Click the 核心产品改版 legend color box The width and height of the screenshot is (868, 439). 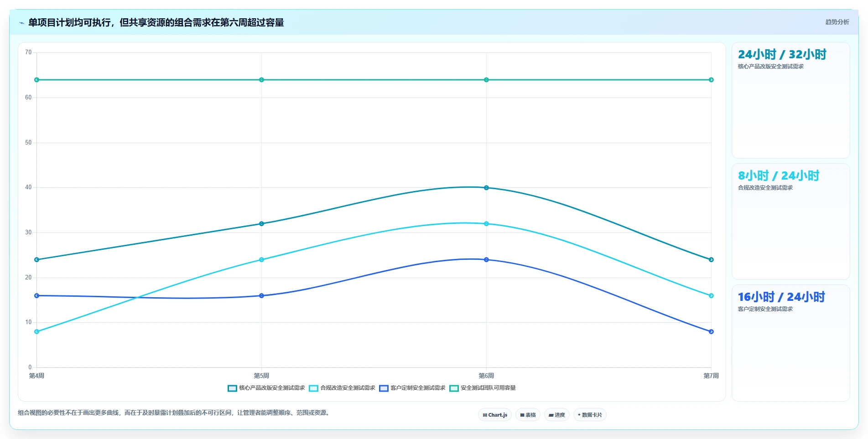pos(232,388)
